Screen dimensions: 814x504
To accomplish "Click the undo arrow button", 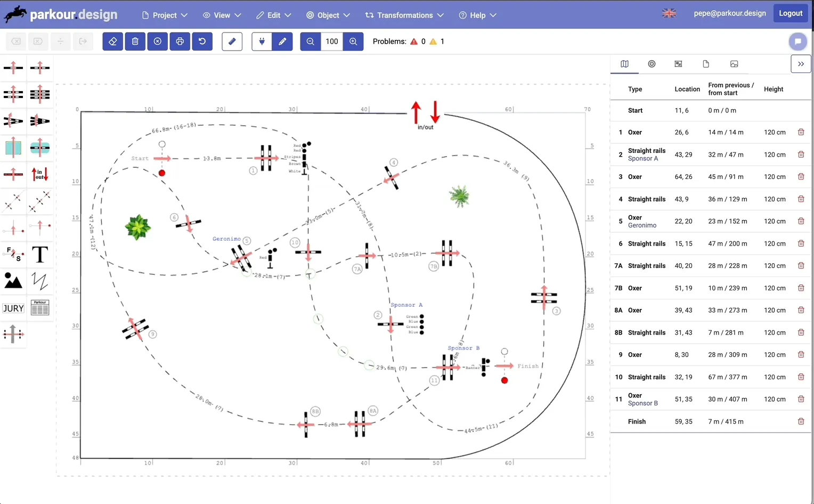I will (202, 42).
